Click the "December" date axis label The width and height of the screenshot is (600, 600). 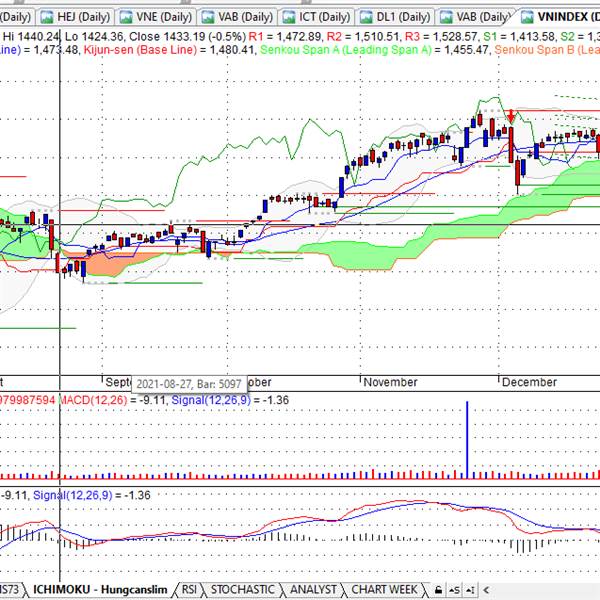[x=529, y=382]
